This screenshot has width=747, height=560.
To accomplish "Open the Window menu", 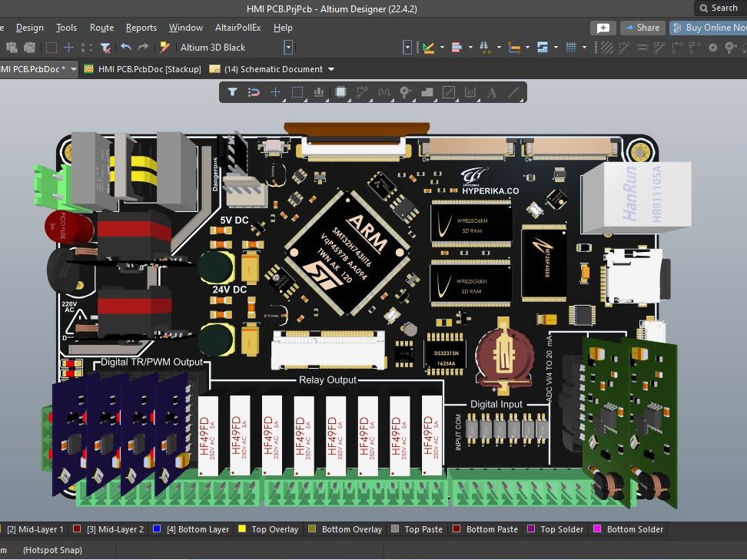I will click(186, 28).
